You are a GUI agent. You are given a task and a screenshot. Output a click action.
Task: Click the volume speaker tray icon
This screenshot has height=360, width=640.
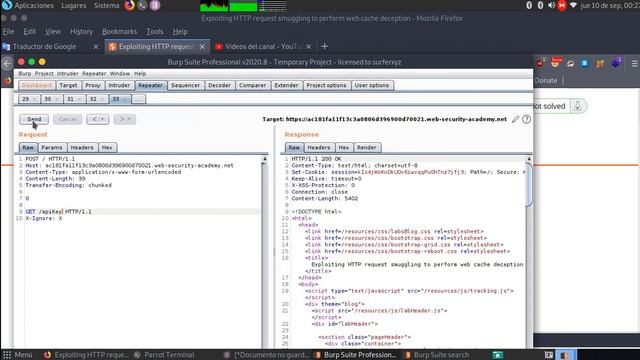click(x=551, y=5)
